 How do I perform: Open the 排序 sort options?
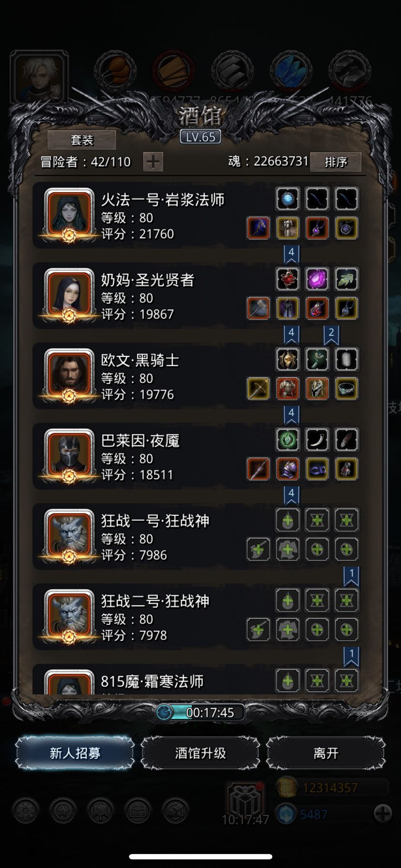(x=336, y=162)
